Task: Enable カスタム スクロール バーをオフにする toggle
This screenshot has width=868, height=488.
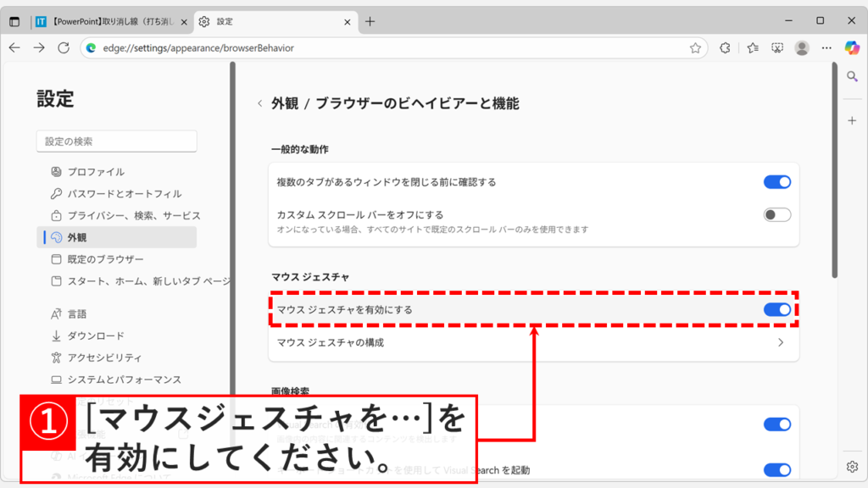Action: 776,214
